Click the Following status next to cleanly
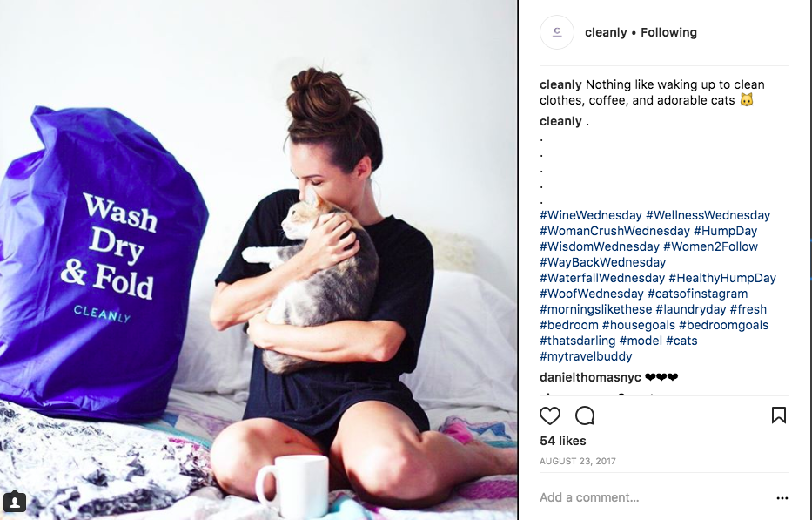The width and height of the screenshot is (812, 520). point(668,32)
